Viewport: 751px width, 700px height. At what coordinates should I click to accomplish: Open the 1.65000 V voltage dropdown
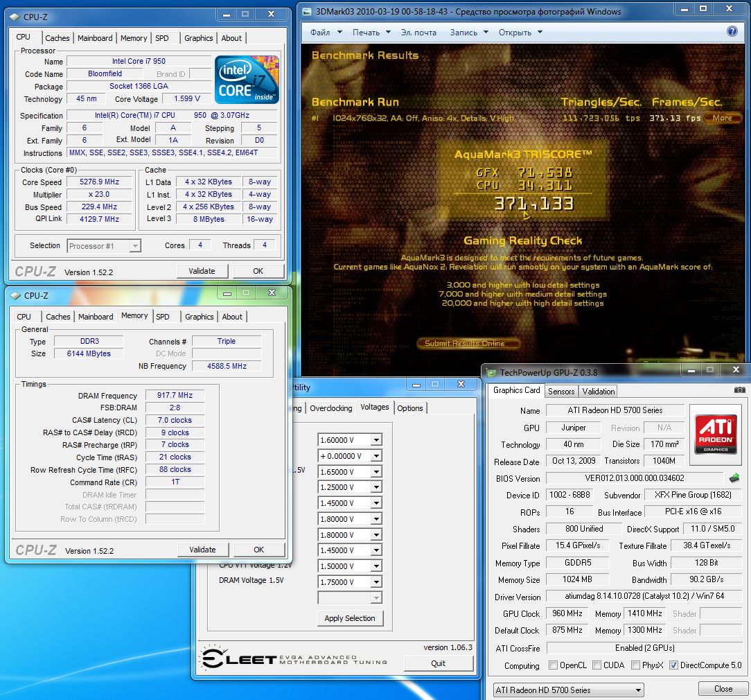(350, 472)
